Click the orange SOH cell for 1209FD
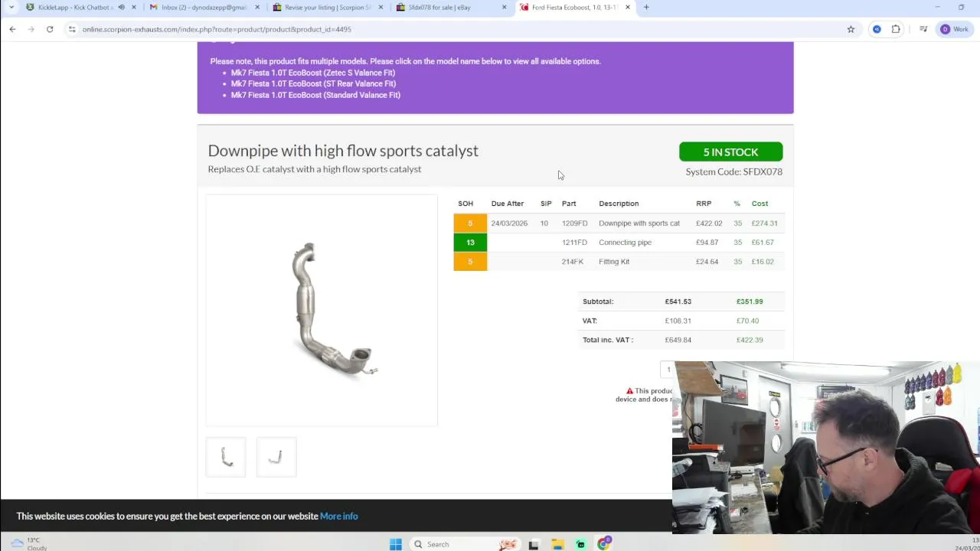The image size is (980, 551). pyautogui.click(x=470, y=223)
